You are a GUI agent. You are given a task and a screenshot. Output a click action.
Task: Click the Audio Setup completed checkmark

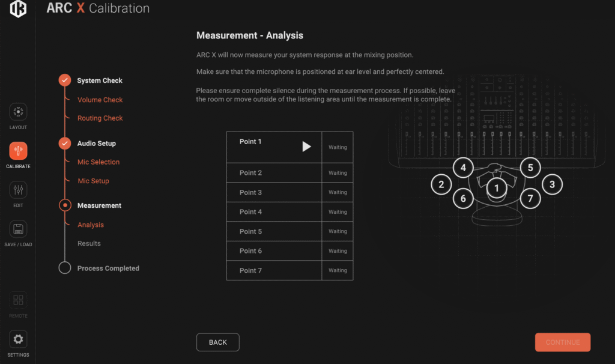pos(65,143)
